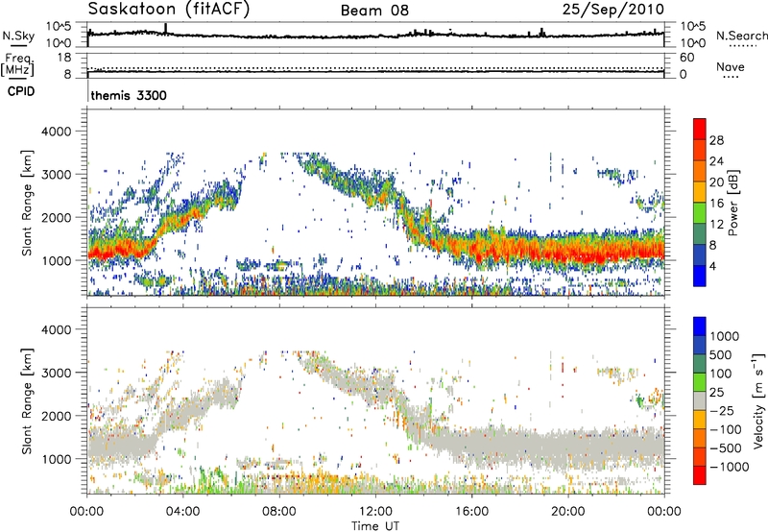Click the "N.Sky" legend label
Viewport: 768px width, 532px height.
click(x=18, y=36)
